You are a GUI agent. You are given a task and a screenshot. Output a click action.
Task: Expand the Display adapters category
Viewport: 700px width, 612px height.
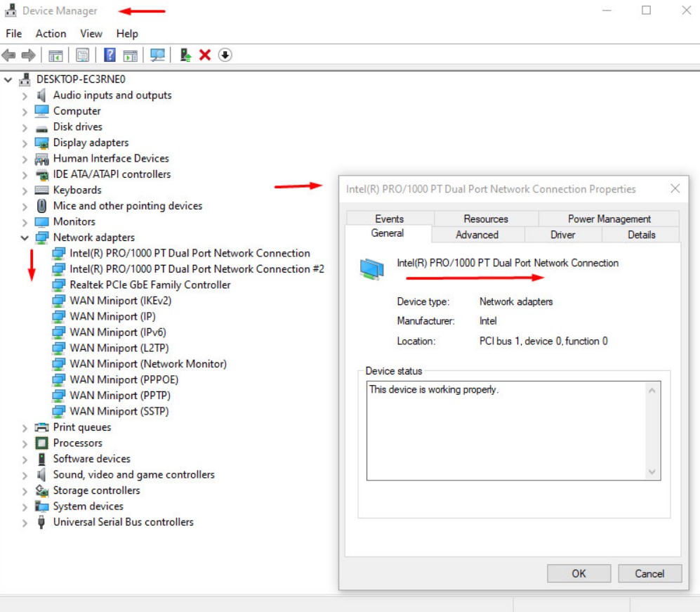(25, 143)
